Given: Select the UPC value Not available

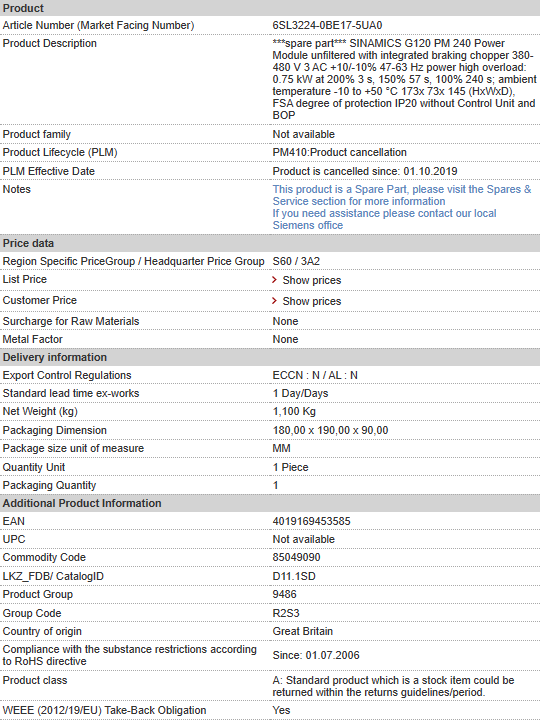Looking at the screenshot, I should point(303,539).
